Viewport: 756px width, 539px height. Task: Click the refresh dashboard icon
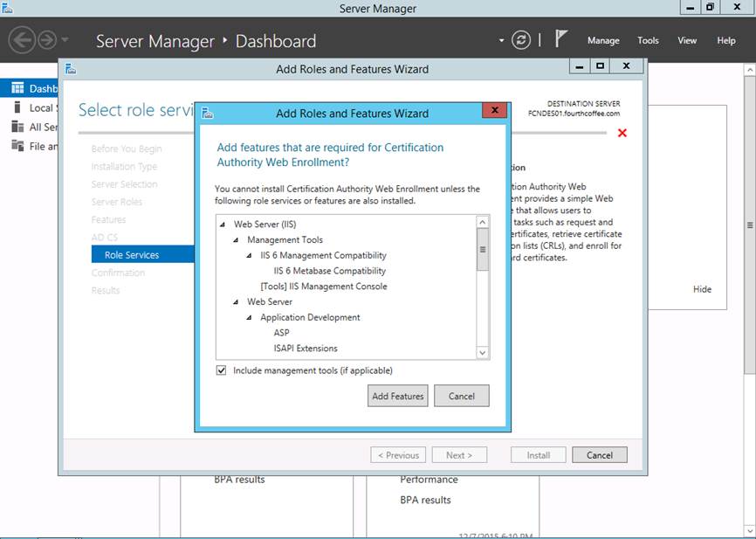521,40
